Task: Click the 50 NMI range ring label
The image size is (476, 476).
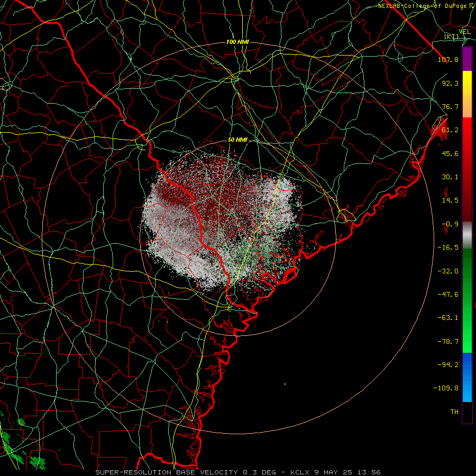Action: point(237,140)
